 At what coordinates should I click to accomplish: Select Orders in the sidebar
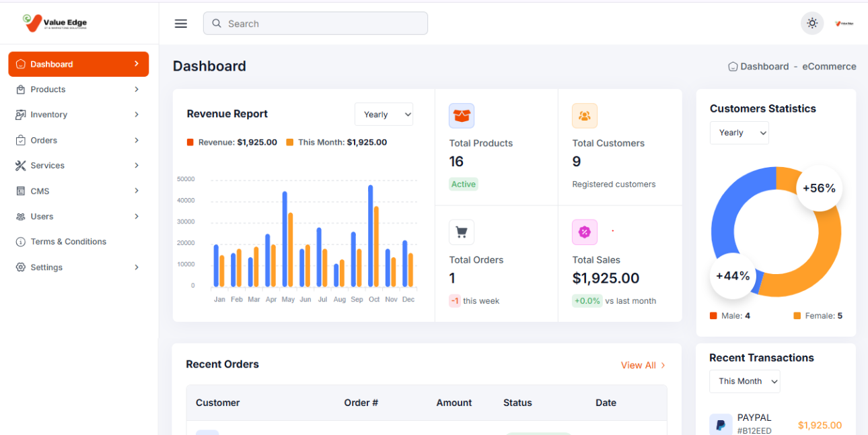[78, 140]
